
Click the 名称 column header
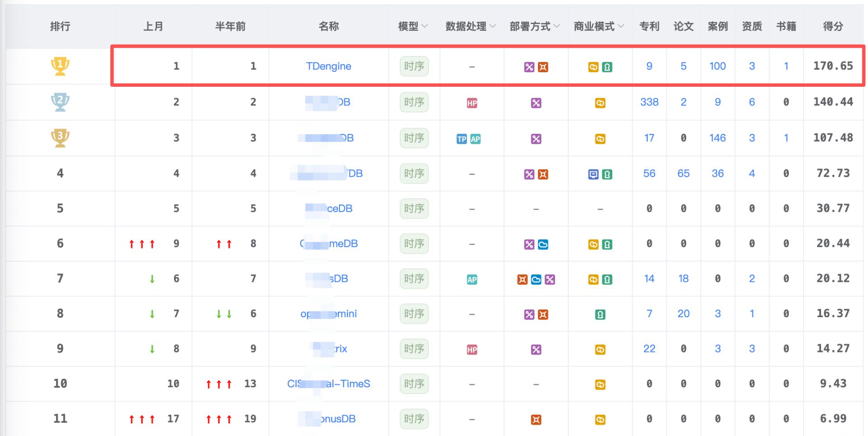pos(329,26)
